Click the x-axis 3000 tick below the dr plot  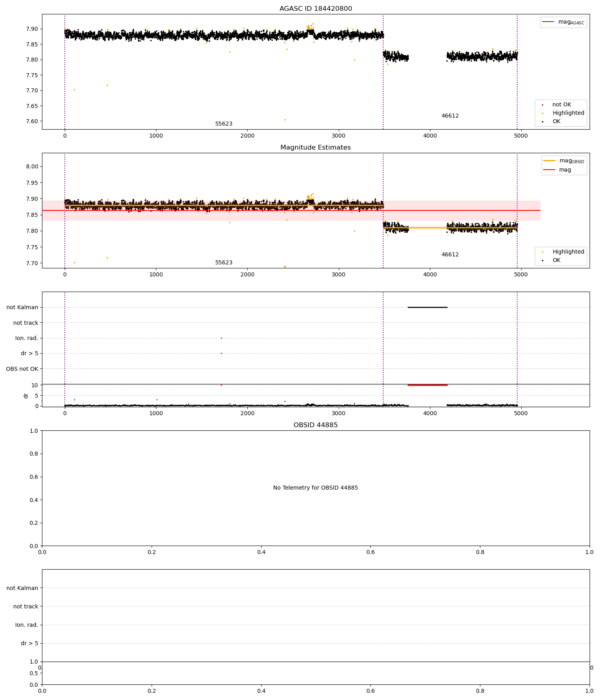click(x=339, y=413)
